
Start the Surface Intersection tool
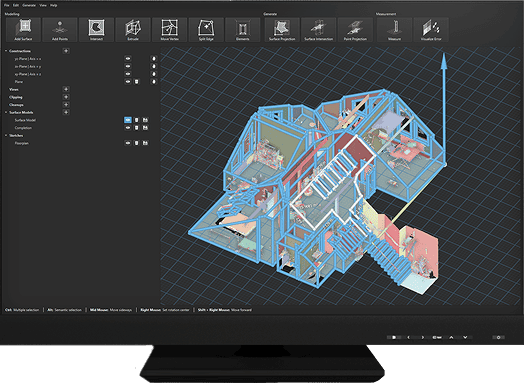point(318,30)
